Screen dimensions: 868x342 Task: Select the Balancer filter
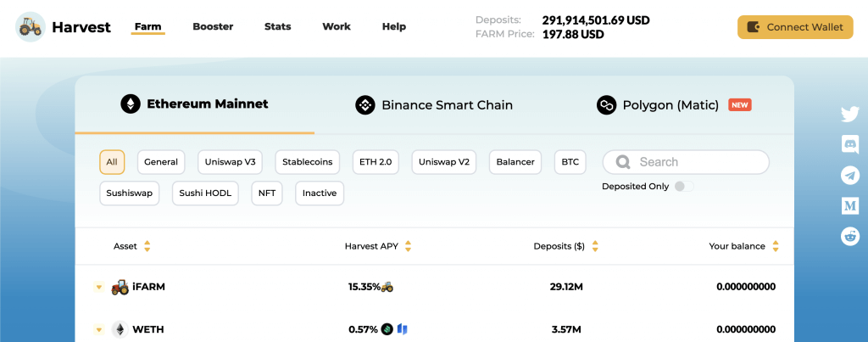pyautogui.click(x=515, y=162)
